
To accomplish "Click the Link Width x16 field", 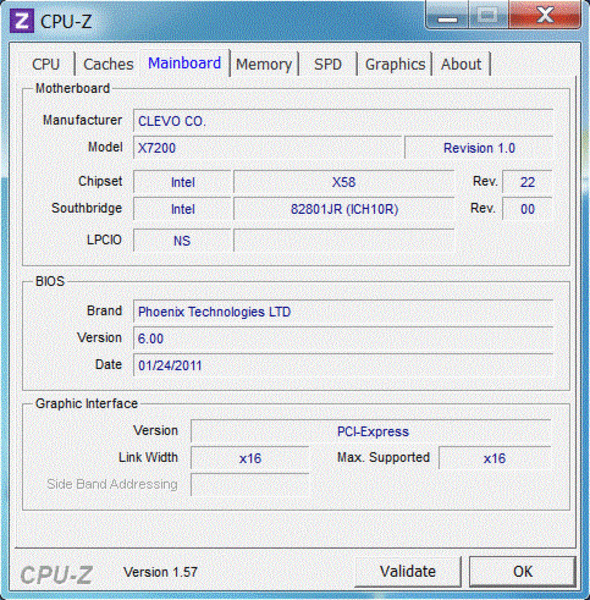I will (x=250, y=458).
